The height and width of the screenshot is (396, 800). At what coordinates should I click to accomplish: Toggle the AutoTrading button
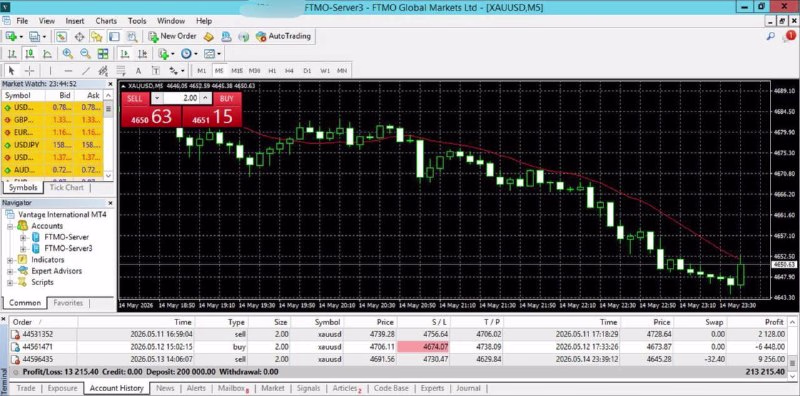point(284,36)
